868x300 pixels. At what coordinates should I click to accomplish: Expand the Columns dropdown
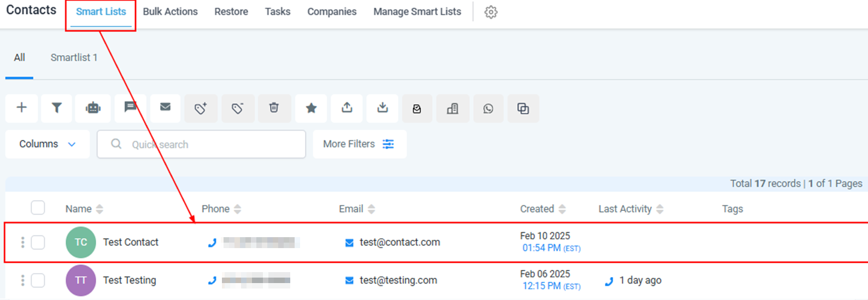(x=47, y=144)
